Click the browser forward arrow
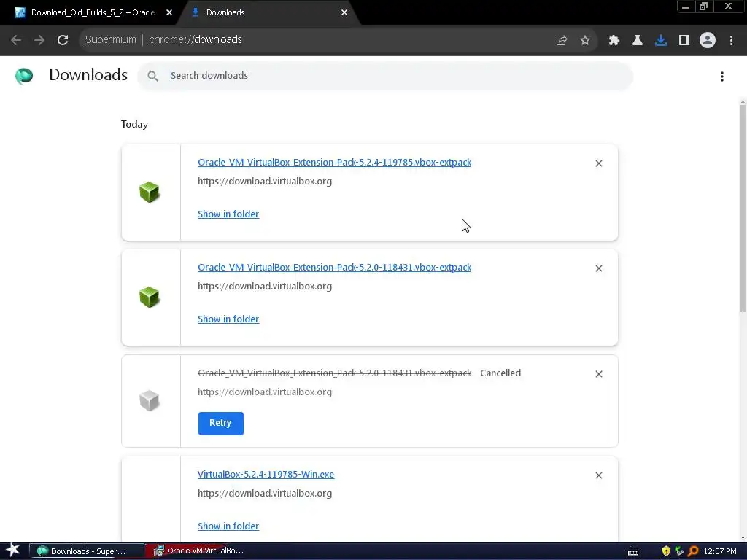The image size is (747, 560). [39, 40]
